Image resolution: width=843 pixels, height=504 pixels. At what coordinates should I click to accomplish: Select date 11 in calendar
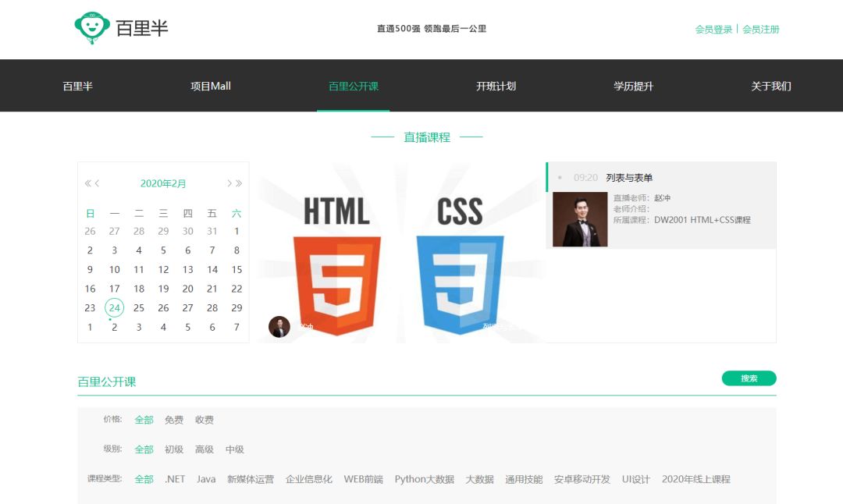pos(139,270)
